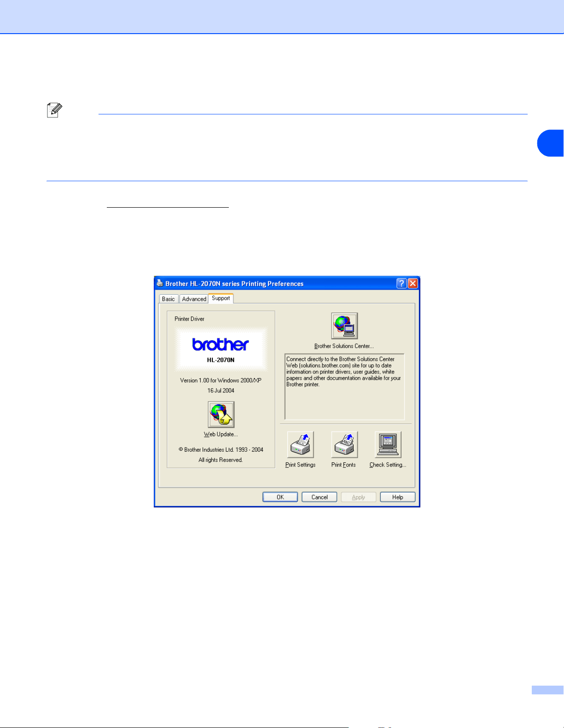Click the "Brother Solutions Center..." text label
Screen dimensions: 564x728
coord(344,346)
